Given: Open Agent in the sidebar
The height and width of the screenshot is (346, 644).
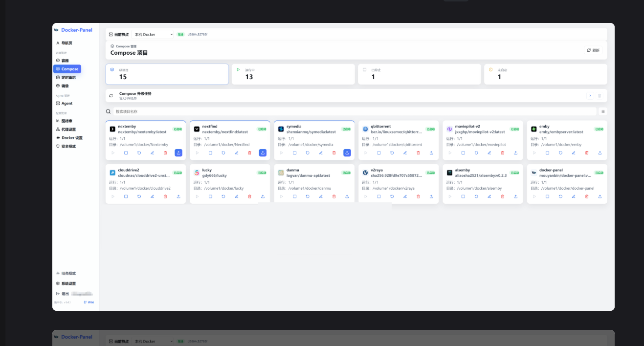Looking at the screenshot, I should 64,103.
